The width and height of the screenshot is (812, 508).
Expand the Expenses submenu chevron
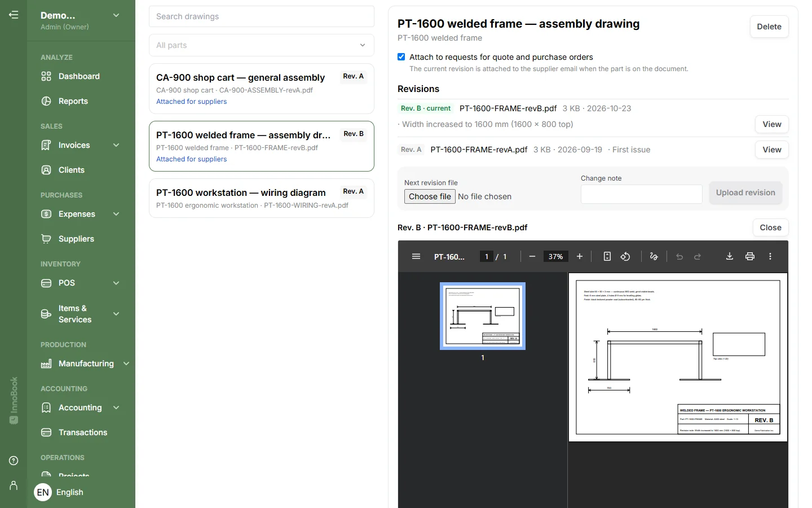[116, 214]
